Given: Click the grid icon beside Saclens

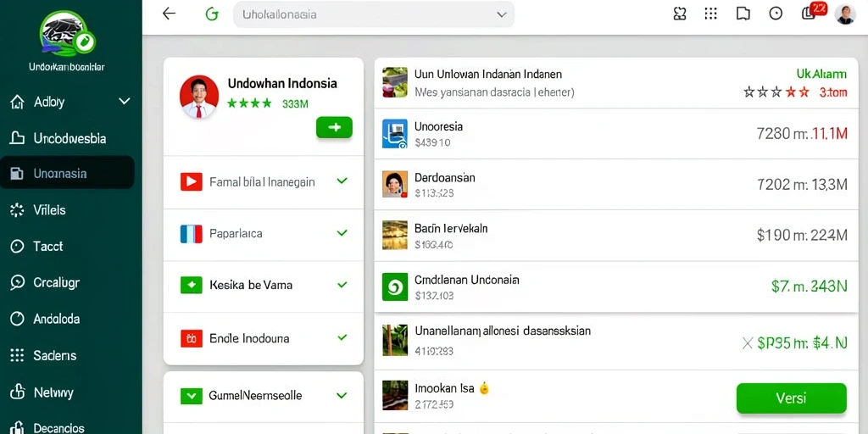Looking at the screenshot, I should [17, 355].
